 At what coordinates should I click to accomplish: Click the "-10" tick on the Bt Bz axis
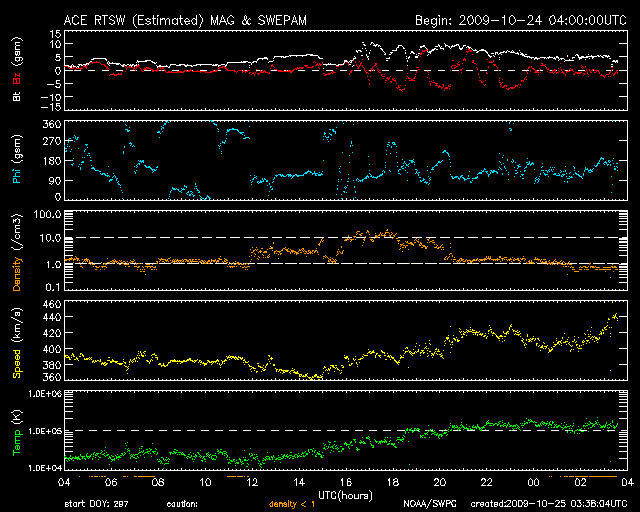point(51,97)
